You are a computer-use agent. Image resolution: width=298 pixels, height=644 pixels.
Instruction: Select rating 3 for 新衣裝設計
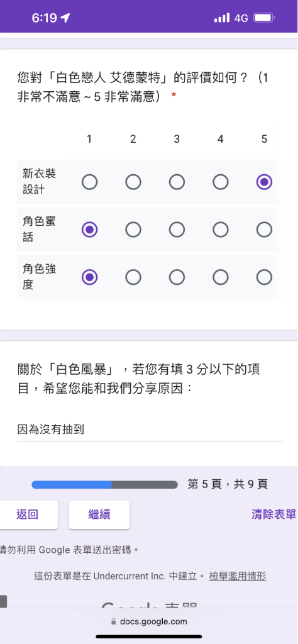(177, 182)
